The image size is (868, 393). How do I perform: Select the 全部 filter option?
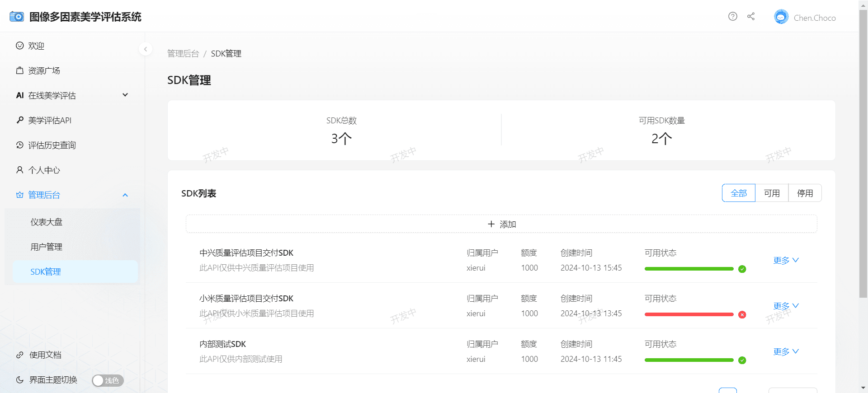click(x=738, y=193)
